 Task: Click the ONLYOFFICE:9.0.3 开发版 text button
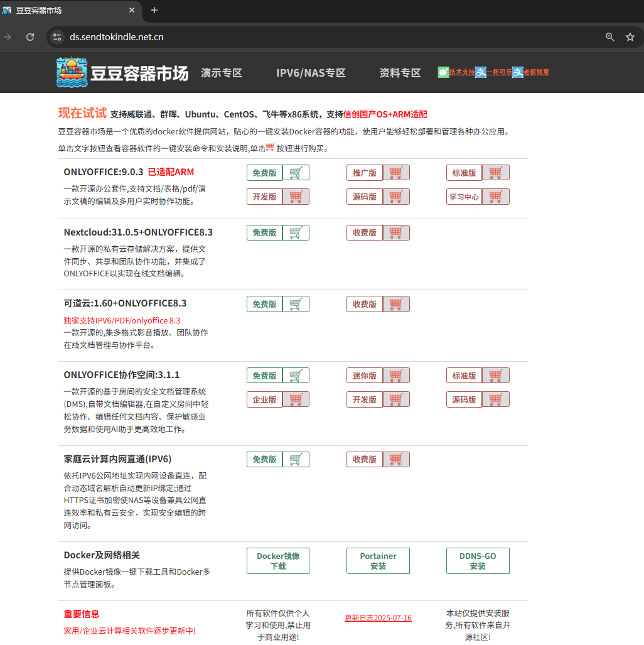(264, 197)
